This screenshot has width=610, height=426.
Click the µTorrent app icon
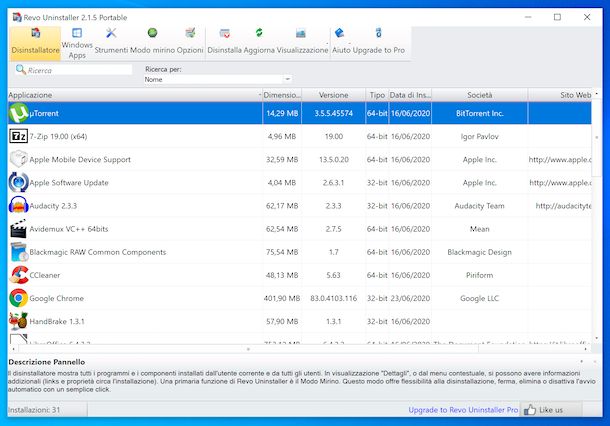18,113
